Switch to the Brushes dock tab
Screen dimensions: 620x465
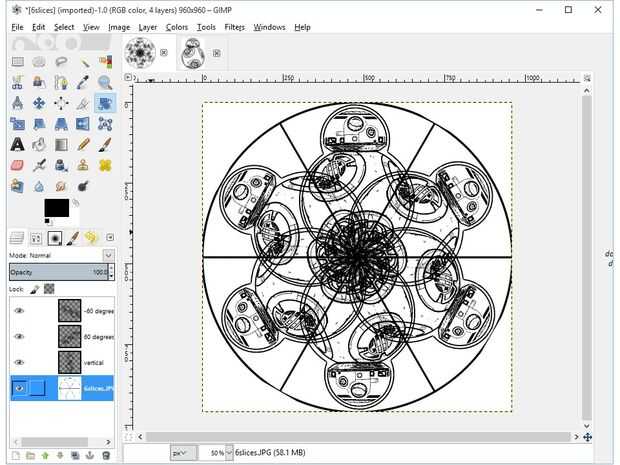click(x=55, y=238)
